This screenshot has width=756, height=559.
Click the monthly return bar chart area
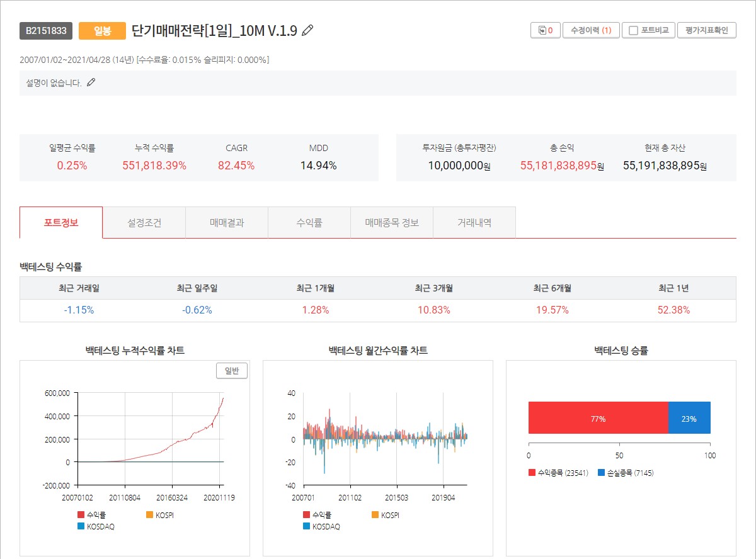[x=385, y=439]
